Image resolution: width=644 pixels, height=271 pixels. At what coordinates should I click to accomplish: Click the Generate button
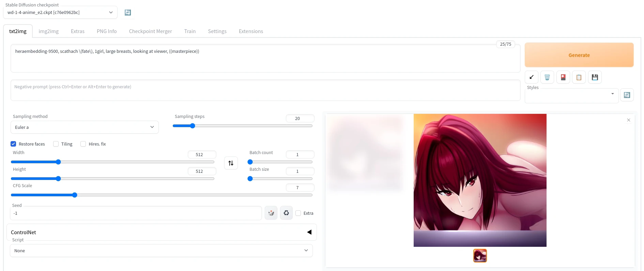point(579,55)
